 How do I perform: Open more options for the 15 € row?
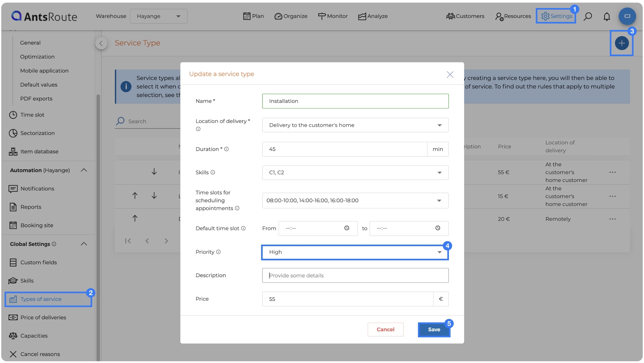coord(612,196)
